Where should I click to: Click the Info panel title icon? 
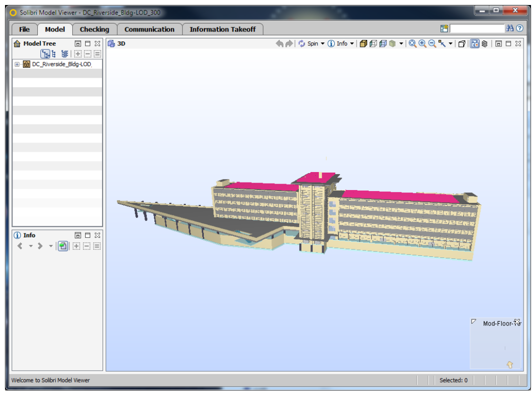tap(17, 235)
